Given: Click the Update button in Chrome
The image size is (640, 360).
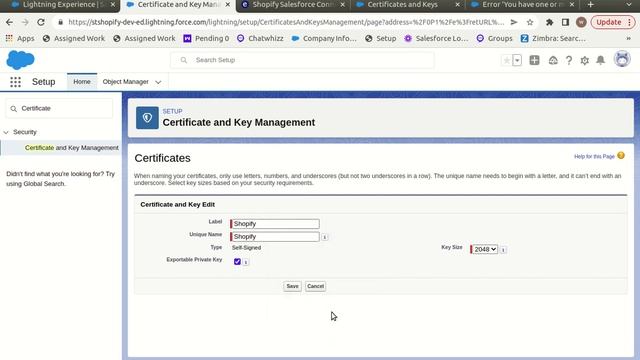Looking at the screenshot, I should click(x=613, y=22).
